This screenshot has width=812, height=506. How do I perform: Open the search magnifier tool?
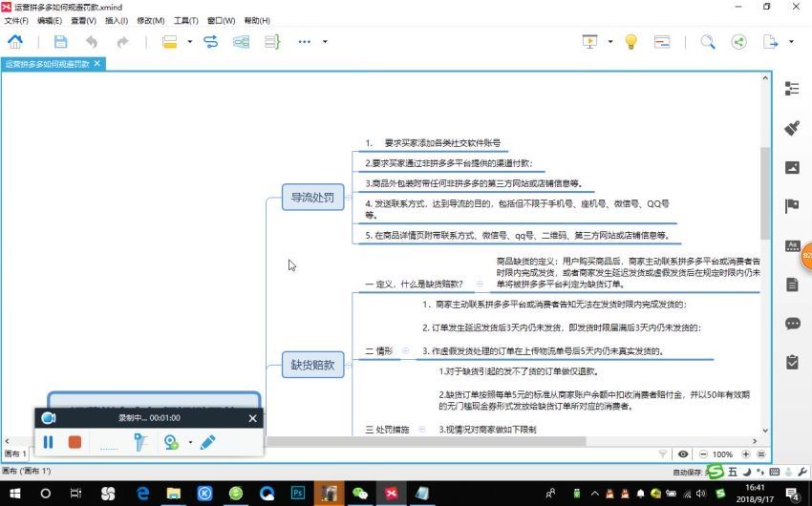[x=707, y=41]
